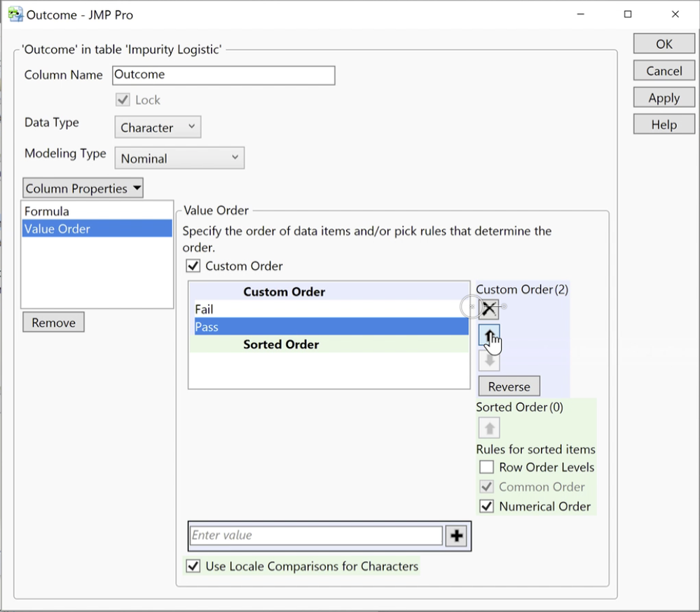Open Help for this dialog

(664, 124)
